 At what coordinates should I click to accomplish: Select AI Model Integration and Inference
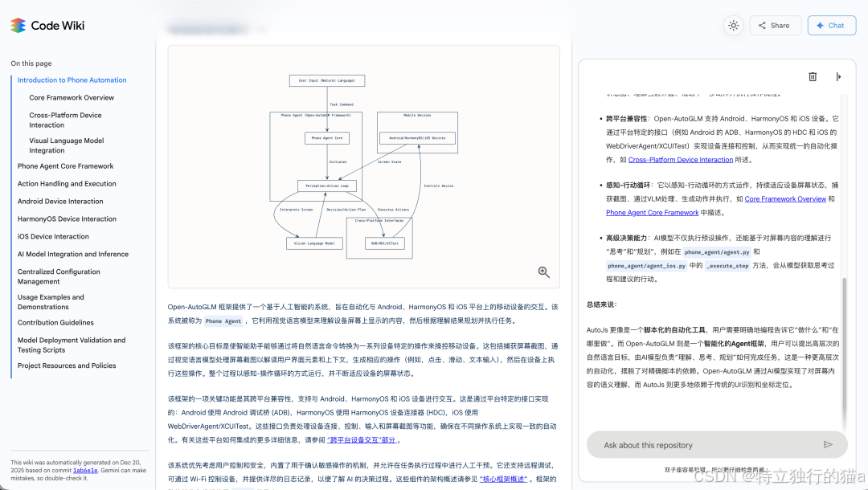[73, 255]
